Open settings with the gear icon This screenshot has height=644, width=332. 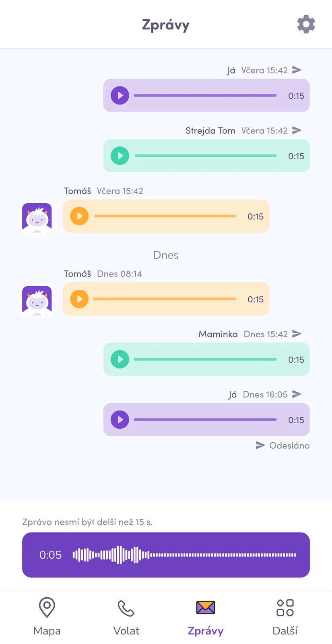click(306, 25)
